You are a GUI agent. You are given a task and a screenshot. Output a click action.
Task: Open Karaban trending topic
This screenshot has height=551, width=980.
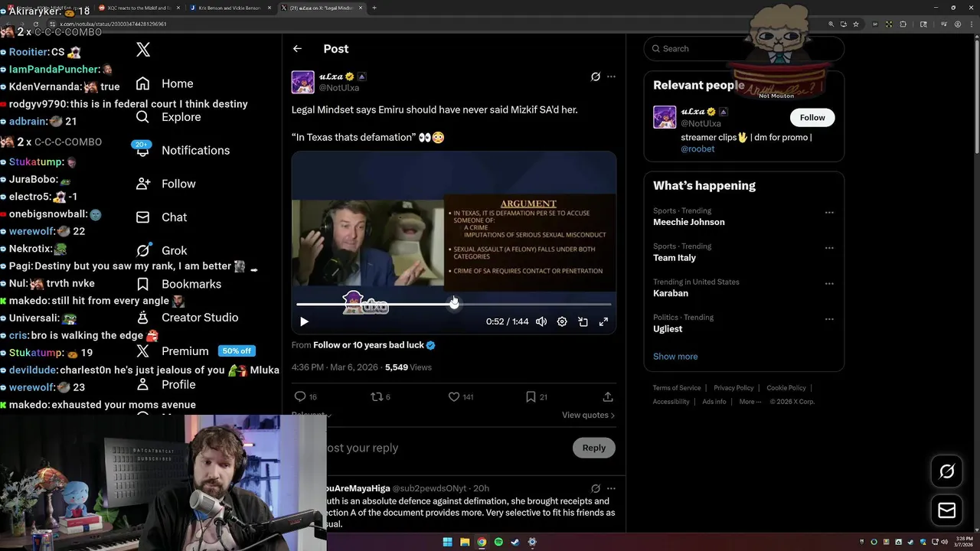pyautogui.click(x=671, y=293)
